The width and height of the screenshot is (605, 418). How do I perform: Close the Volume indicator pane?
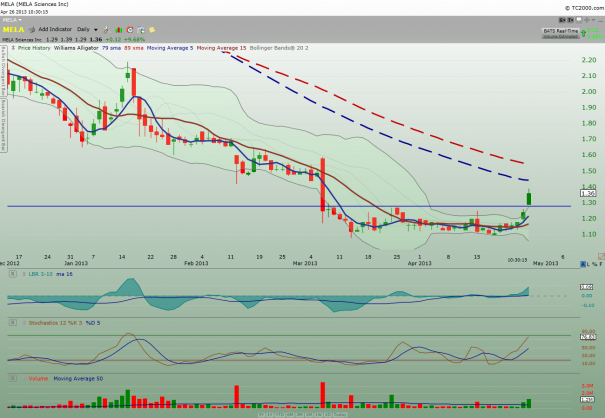(x=13, y=379)
